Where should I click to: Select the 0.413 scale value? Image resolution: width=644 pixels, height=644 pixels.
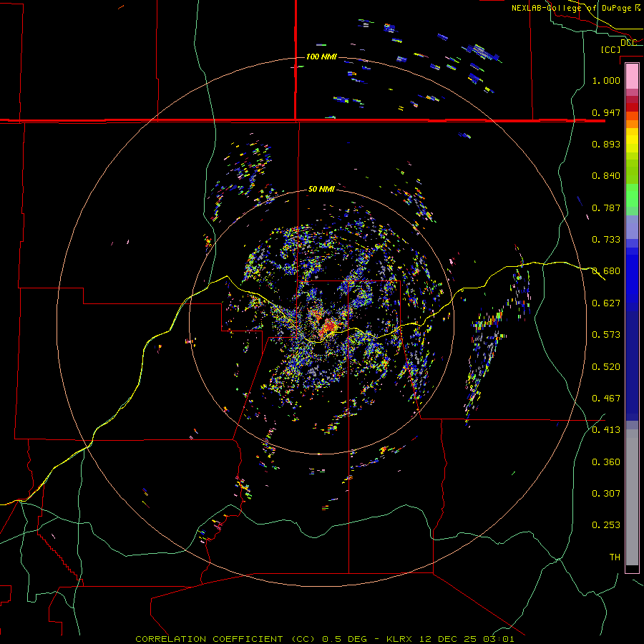pyautogui.click(x=606, y=429)
